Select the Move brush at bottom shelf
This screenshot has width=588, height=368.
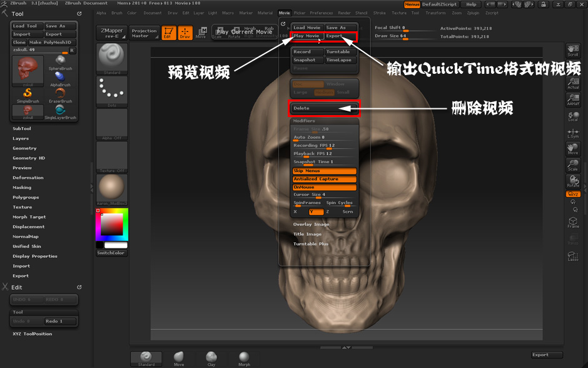[x=179, y=359]
